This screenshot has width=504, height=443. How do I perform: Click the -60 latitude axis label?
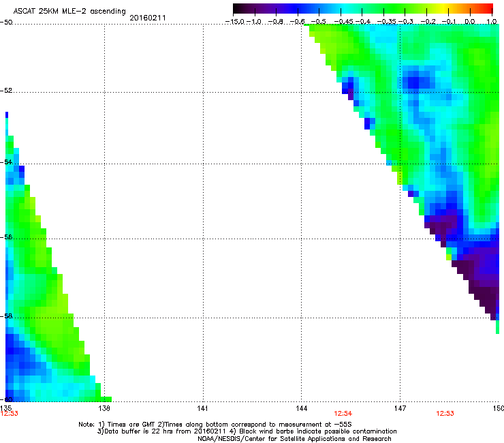point(6,399)
